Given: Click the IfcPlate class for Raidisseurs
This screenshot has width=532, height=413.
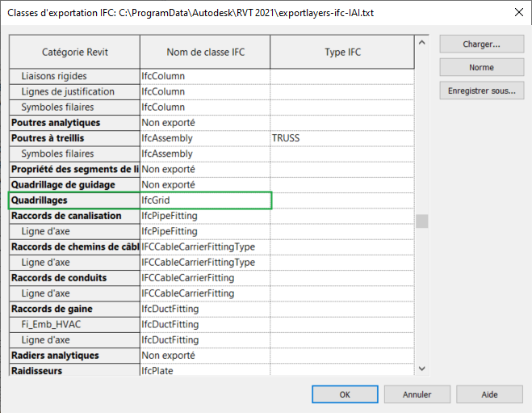Looking at the screenshot, I should click(x=205, y=371).
